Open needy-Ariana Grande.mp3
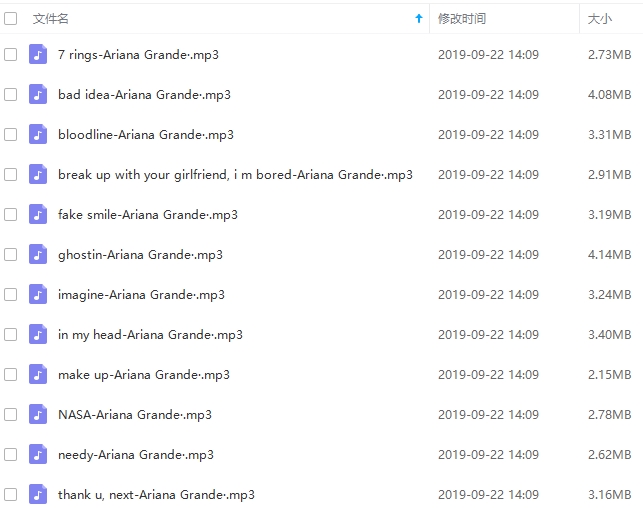 click(x=136, y=455)
